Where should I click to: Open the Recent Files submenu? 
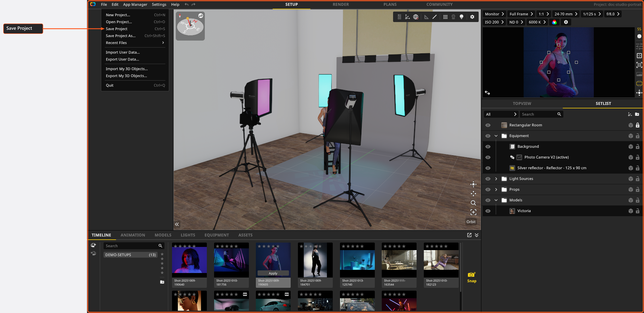[x=135, y=43]
